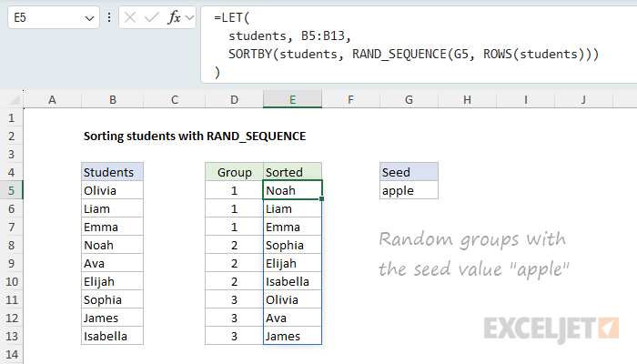Select row 2 header
This screenshot has width=637, height=364.
11,136
